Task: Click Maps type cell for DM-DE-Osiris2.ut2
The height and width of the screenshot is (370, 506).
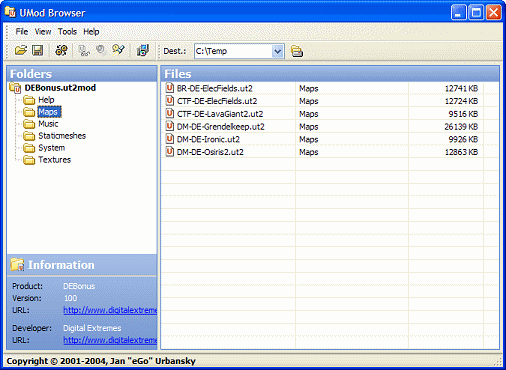Action: click(x=309, y=152)
